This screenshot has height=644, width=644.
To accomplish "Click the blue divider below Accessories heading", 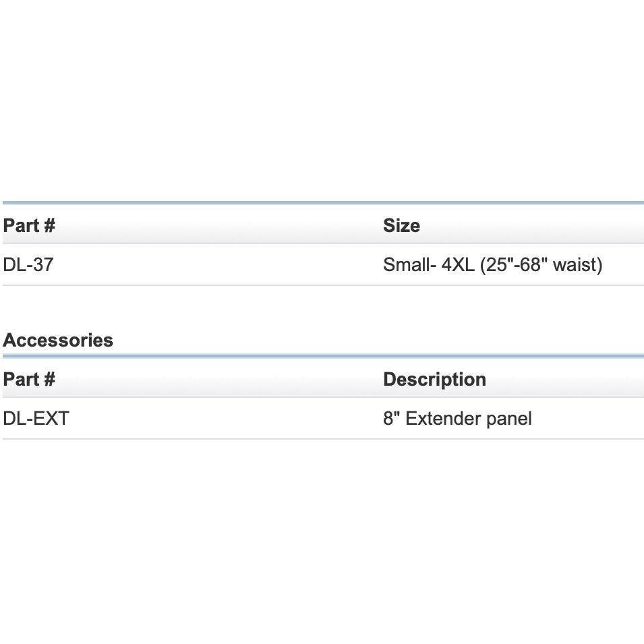I will [x=322, y=355].
